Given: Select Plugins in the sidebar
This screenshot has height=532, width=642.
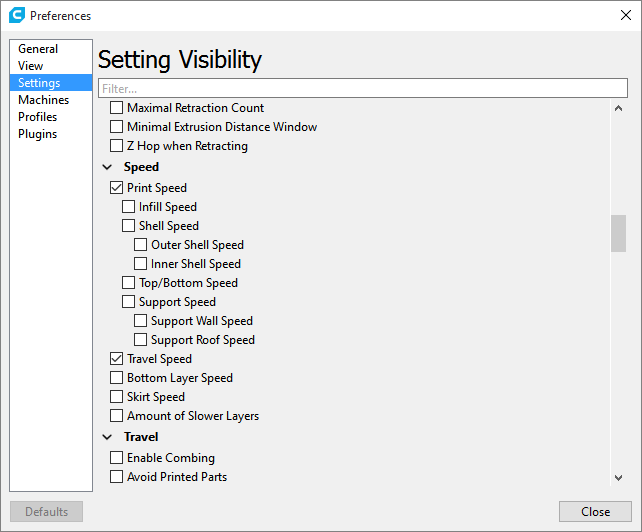Looking at the screenshot, I should tap(37, 134).
